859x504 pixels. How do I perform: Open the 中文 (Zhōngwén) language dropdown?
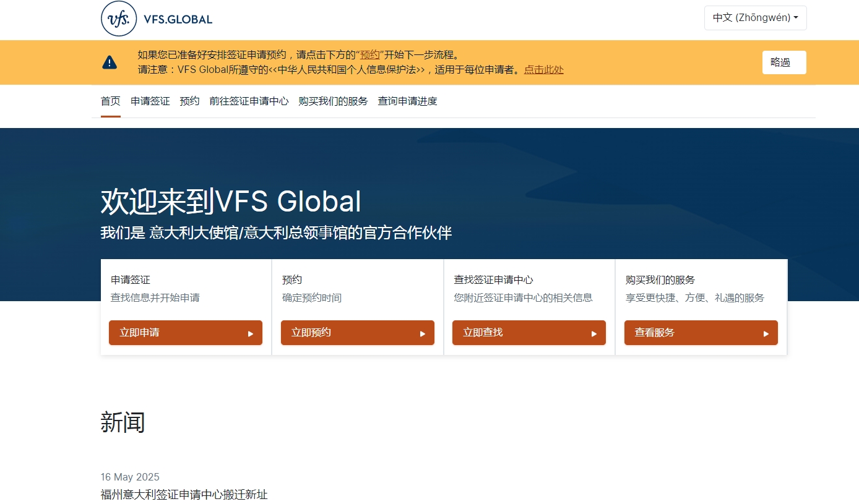[x=755, y=18]
